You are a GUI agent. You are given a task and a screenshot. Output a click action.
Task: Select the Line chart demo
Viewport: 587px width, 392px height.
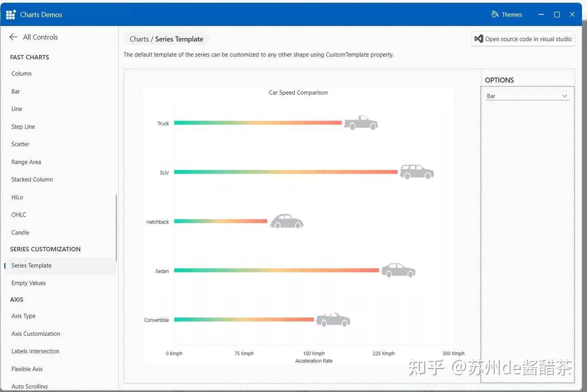coord(17,109)
